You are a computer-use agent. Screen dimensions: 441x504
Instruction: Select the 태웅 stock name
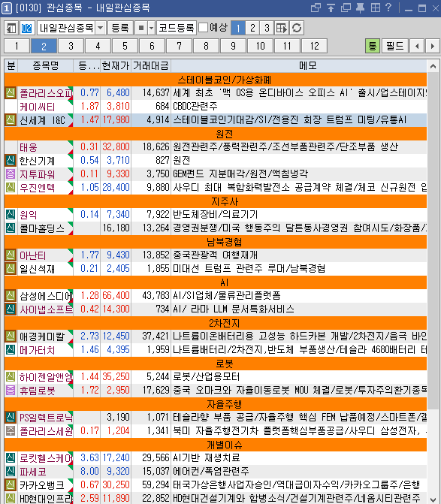(29, 147)
